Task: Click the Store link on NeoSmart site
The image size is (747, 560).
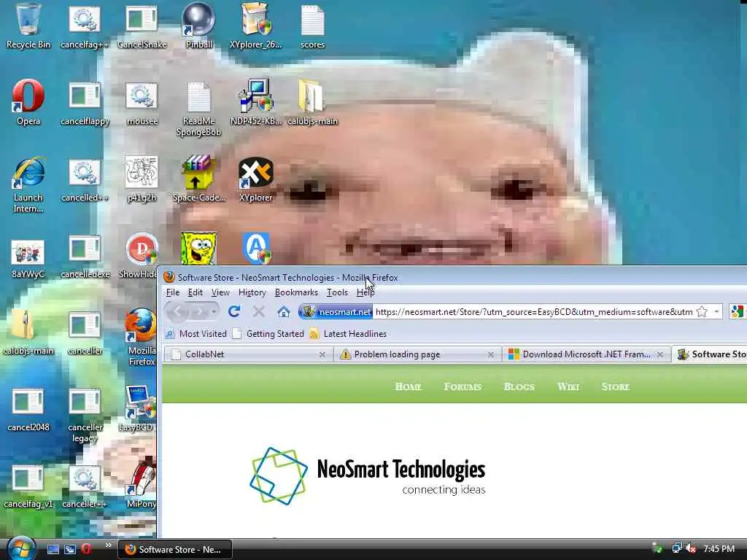Action: pyautogui.click(x=616, y=386)
